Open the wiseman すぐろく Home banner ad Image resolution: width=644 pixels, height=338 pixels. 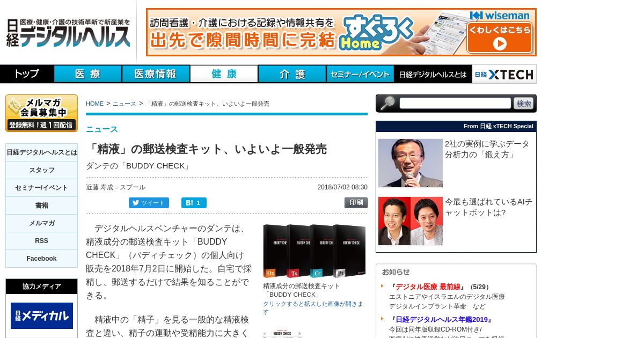point(341,32)
